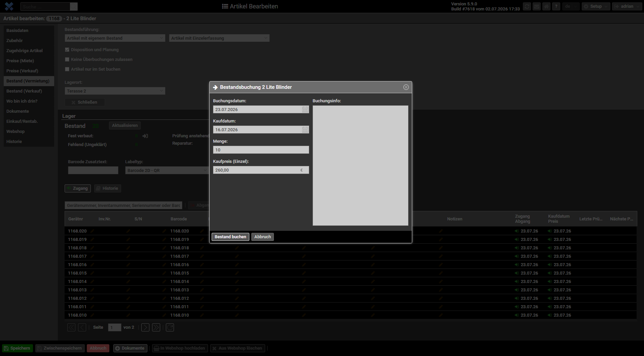This screenshot has height=356, width=644.
Task: Expand the Lagerort dropdown showing Terasse 2
Action: (115, 91)
